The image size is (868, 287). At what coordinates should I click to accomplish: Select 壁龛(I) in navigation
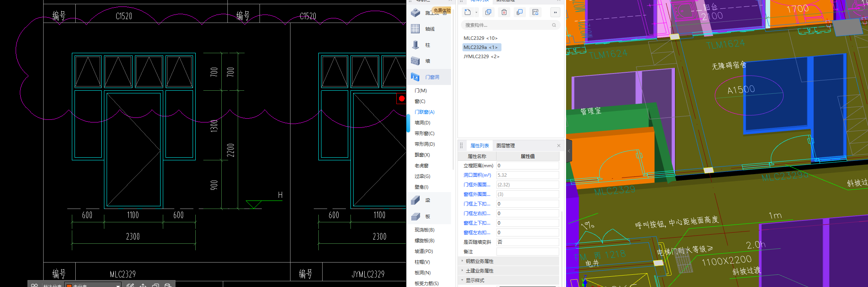click(x=422, y=187)
